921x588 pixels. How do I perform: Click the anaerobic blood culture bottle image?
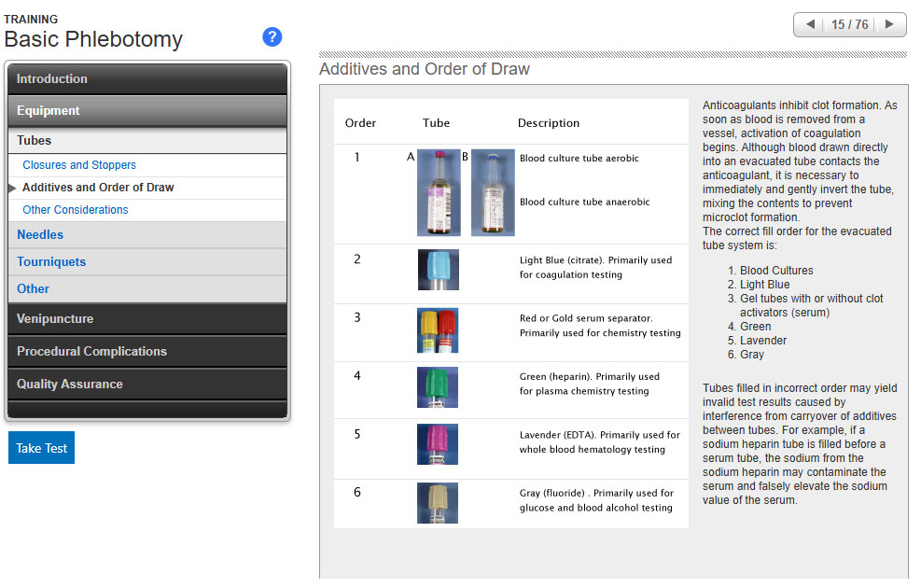click(492, 192)
